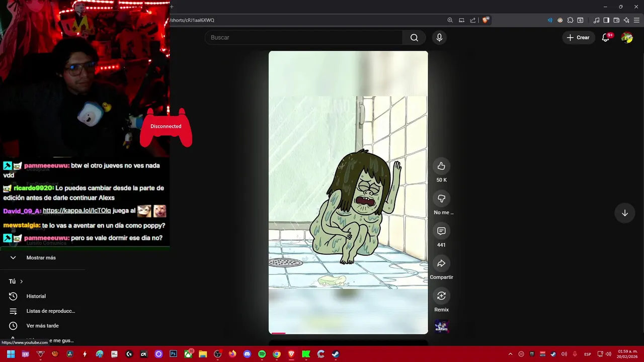Click the red Short progress bar

[x=278, y=333]
